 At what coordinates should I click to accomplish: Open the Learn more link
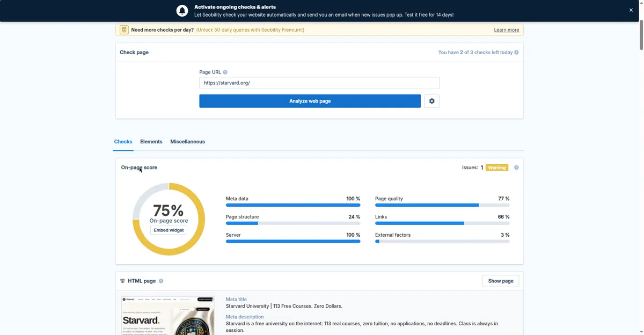[x=507, y=30]
